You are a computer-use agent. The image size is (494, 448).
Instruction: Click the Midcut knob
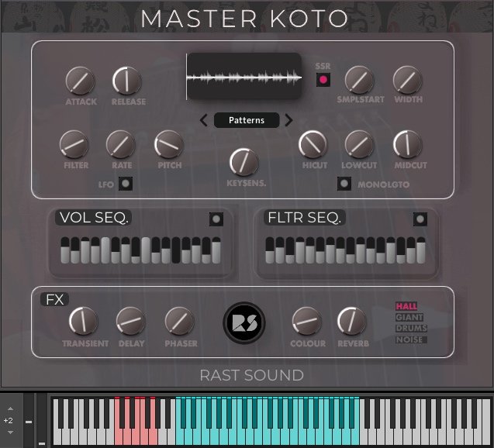pos(408,144)
